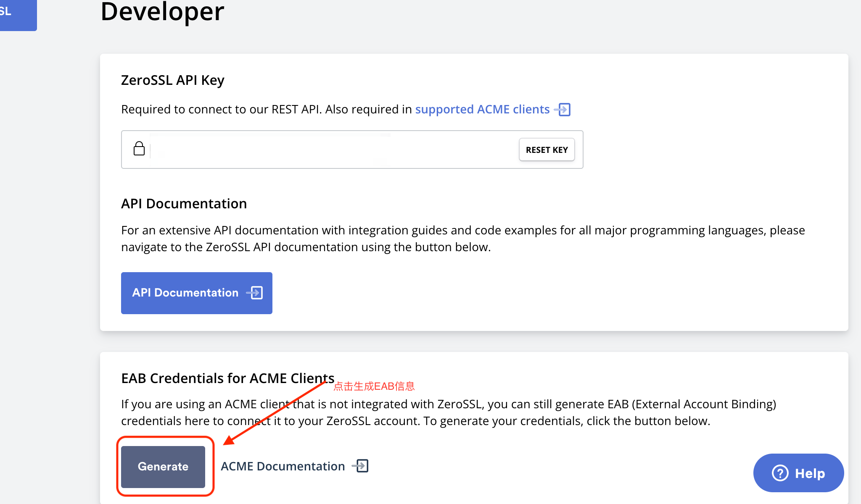Click the "ZeroSSL API Key" section heading
861x504 pixels.
[172, 80]
